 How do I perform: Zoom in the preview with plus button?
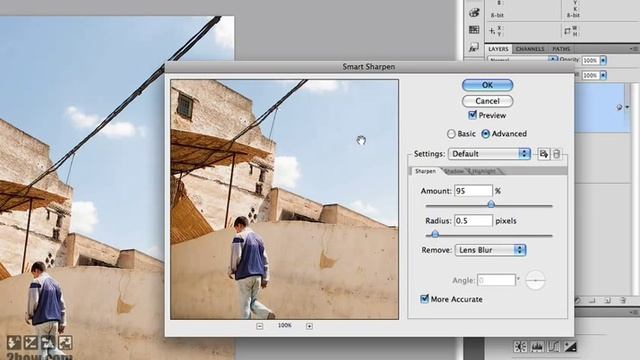pyautogui.click(x=309, y=326)
